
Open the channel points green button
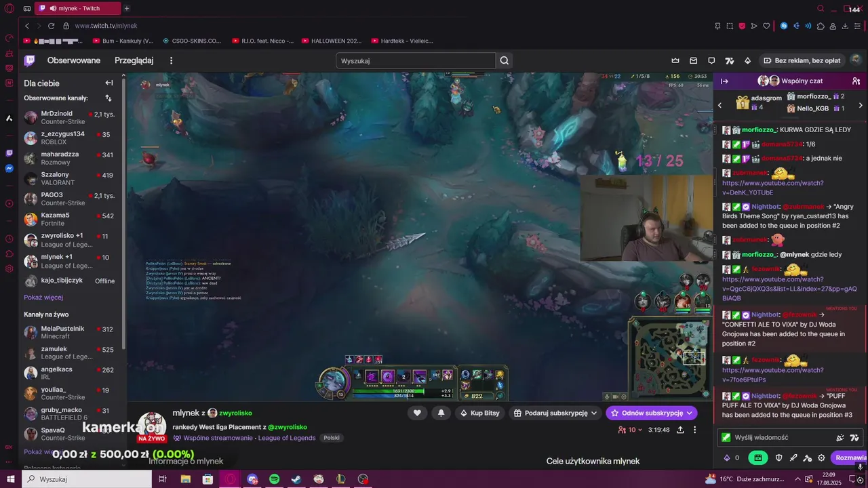pyautogui.click(x=758, y=457)
